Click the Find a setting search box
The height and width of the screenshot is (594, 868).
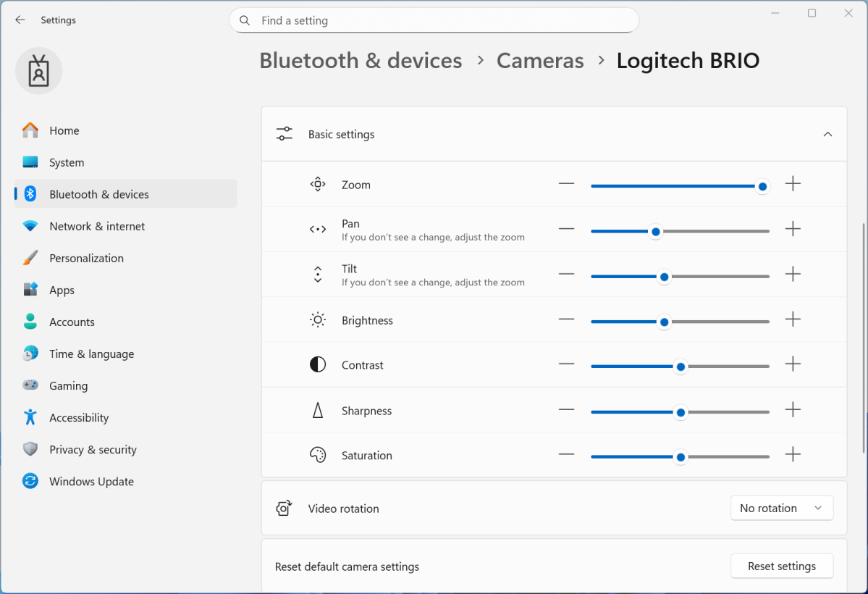pyautogui.click(x=434, y=20)
